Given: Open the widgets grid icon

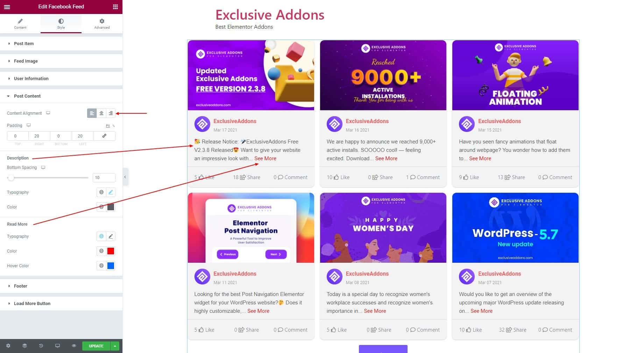Looking at the screenshot, I should [x=115, y=7].
